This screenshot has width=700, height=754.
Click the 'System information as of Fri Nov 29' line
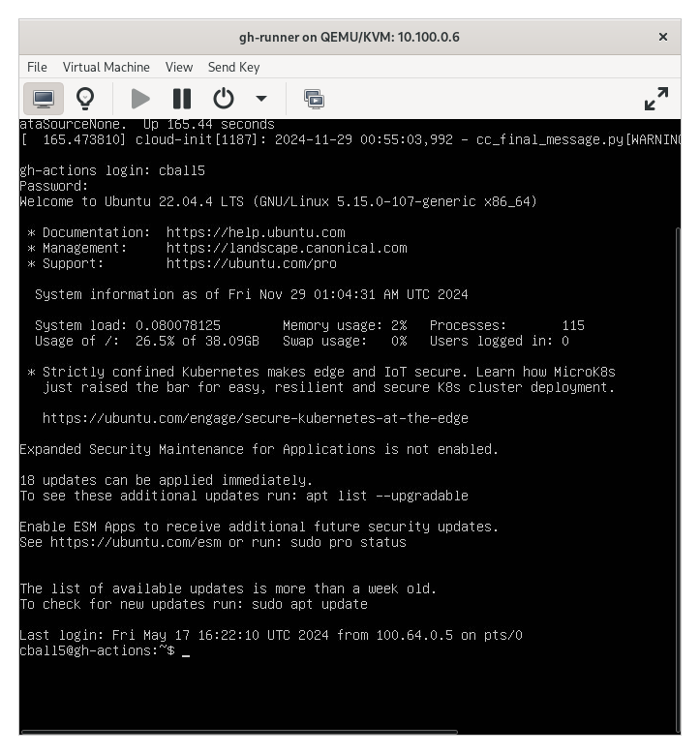(251, 294)
